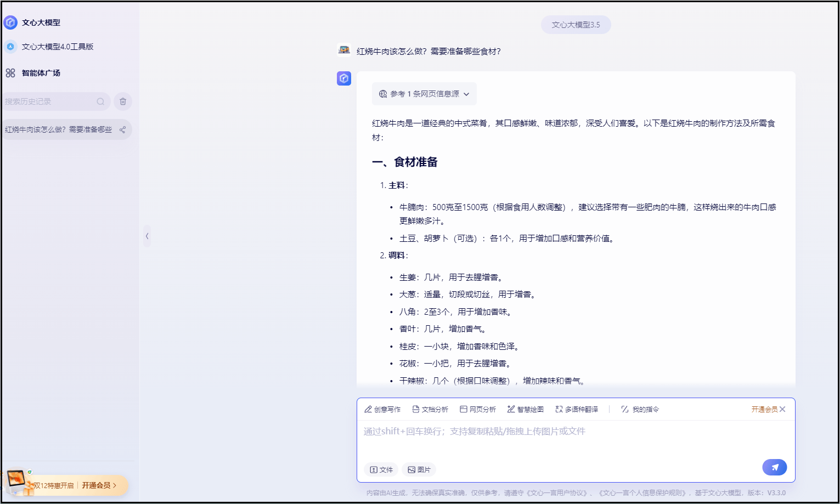Dismiss the 开通会员 prompt with the X

point(782,409)
